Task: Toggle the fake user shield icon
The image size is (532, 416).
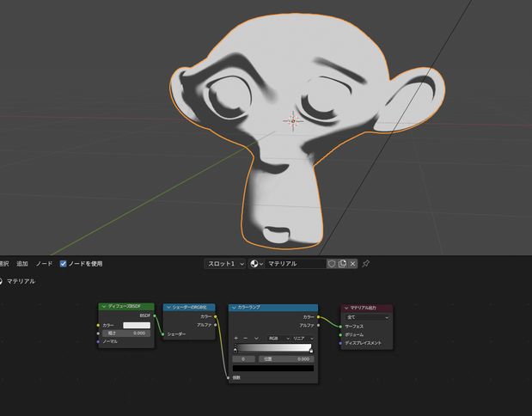Action: coord(332,264)
